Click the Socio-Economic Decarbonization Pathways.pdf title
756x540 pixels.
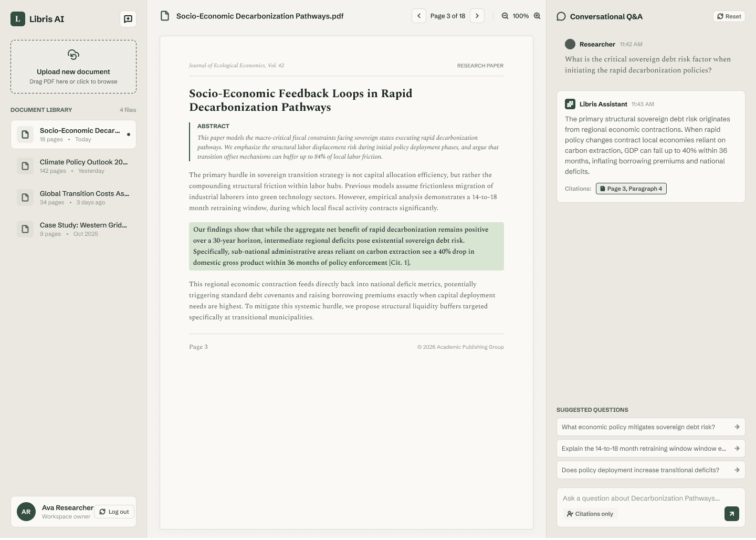point(260,16)
